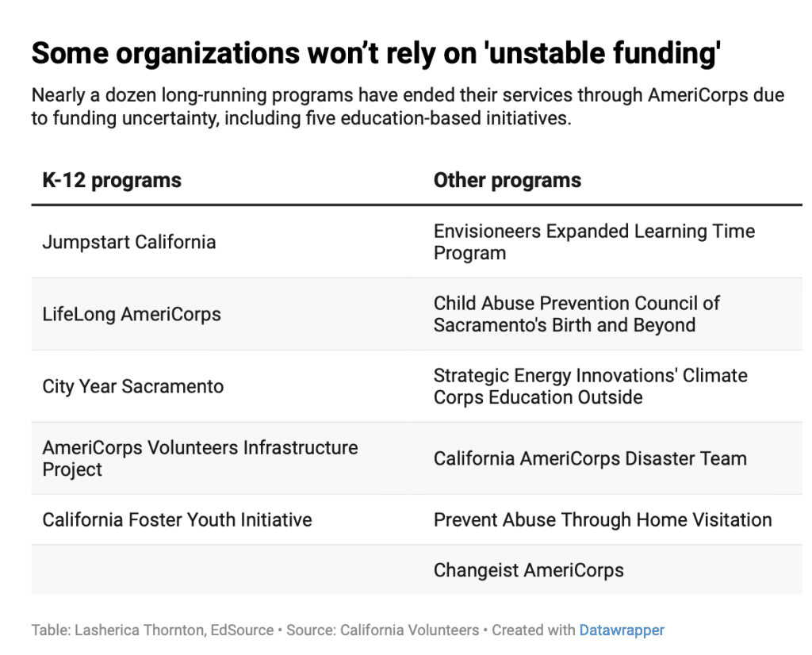The image size is (812, 655).
Task: Open the Datawrapper link in footer
Action: [x=622, y=630]
